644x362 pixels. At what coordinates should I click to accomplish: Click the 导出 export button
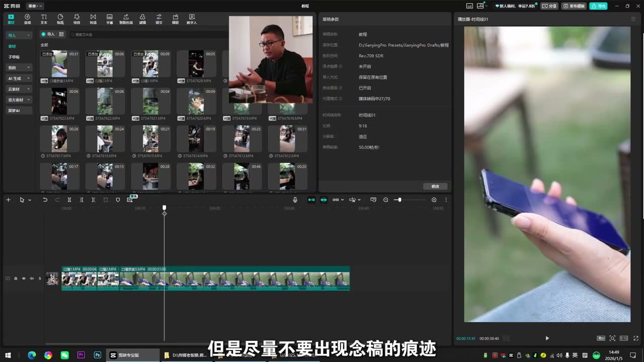(599, 6)
